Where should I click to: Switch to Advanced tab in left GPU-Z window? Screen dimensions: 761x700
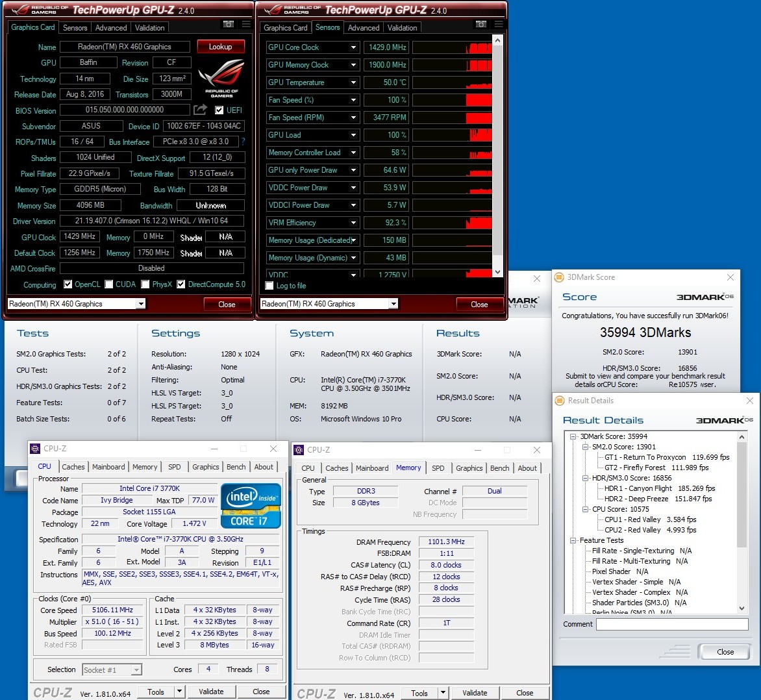pos(110,28)
